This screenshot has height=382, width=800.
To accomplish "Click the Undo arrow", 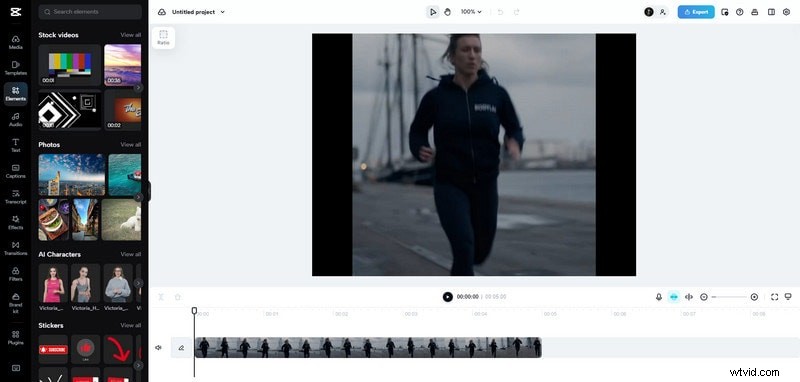I will (x=500, y=12).
